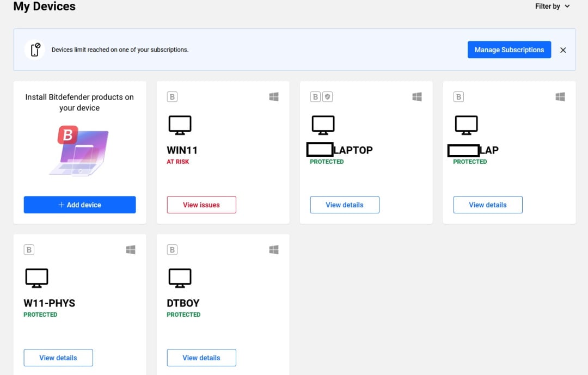588x375 pixels.
Task: Click the AT RISK status label
Action: coord(177,162)
